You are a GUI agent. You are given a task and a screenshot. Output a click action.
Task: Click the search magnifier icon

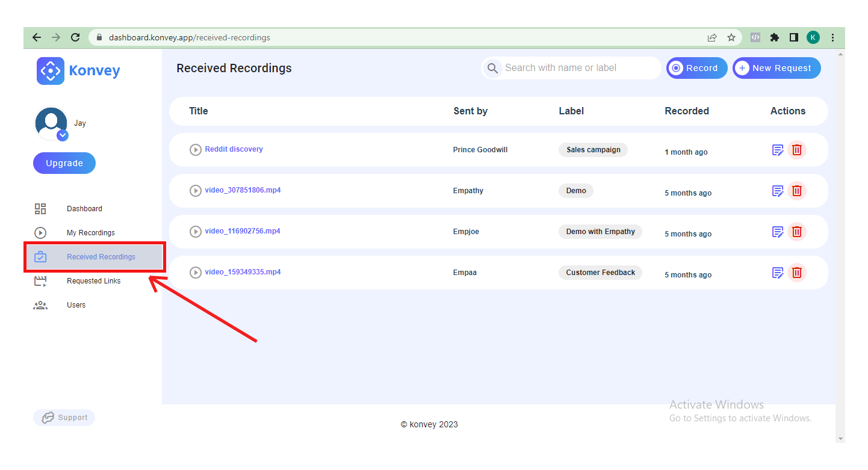492,68
